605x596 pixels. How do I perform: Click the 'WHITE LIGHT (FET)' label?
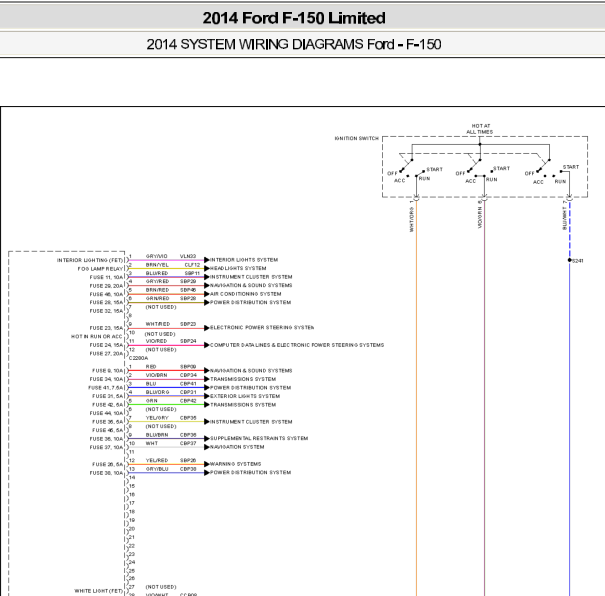click(98, 591)
